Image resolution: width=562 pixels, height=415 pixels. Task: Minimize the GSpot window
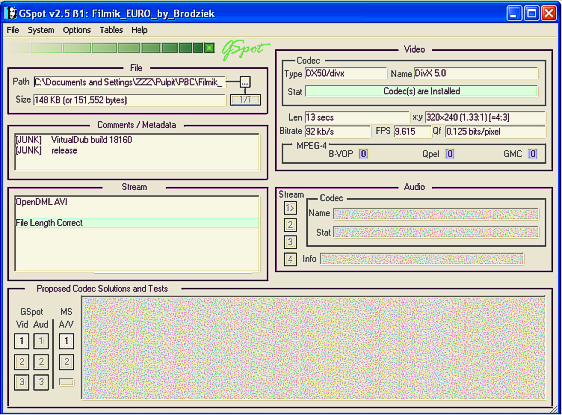click(x=514, y=14)
